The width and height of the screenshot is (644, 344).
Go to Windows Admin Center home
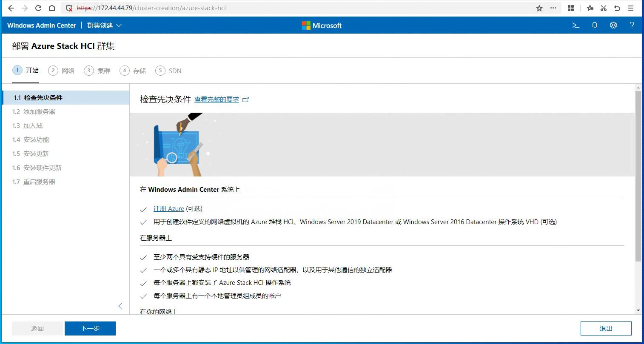pos(41,26)
